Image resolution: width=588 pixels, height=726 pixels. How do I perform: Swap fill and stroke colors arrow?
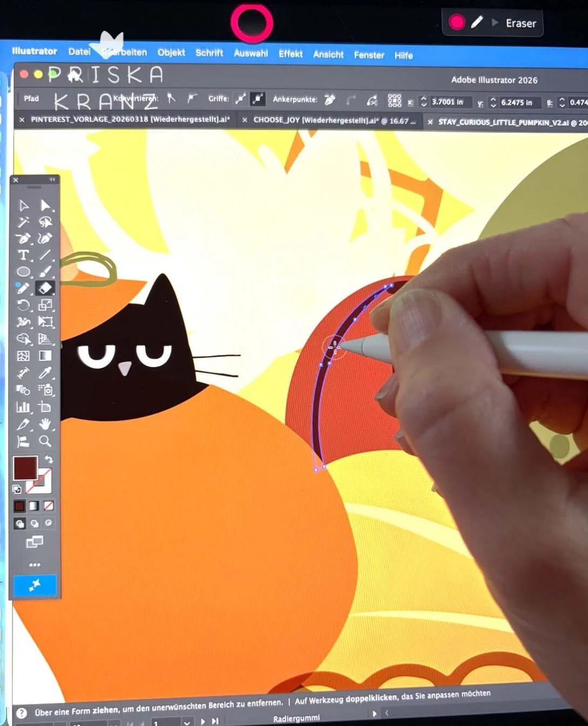[x=49, y=459]
